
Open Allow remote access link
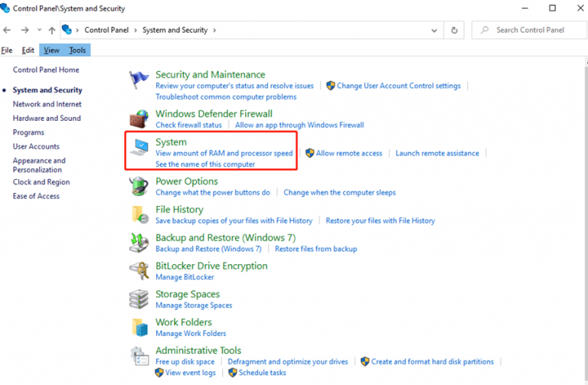tap(348, 153)
